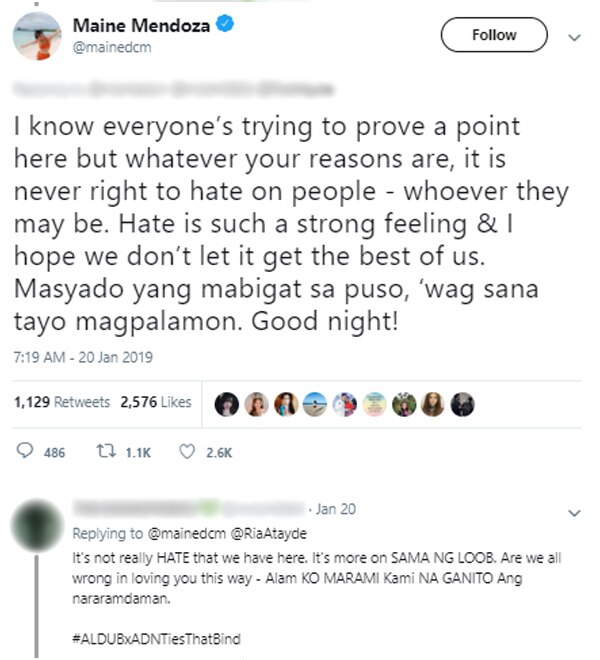Viewport: 600px width, 660px height.
Task: Open the @mainedcm handle under name
Action: (112, 47)
